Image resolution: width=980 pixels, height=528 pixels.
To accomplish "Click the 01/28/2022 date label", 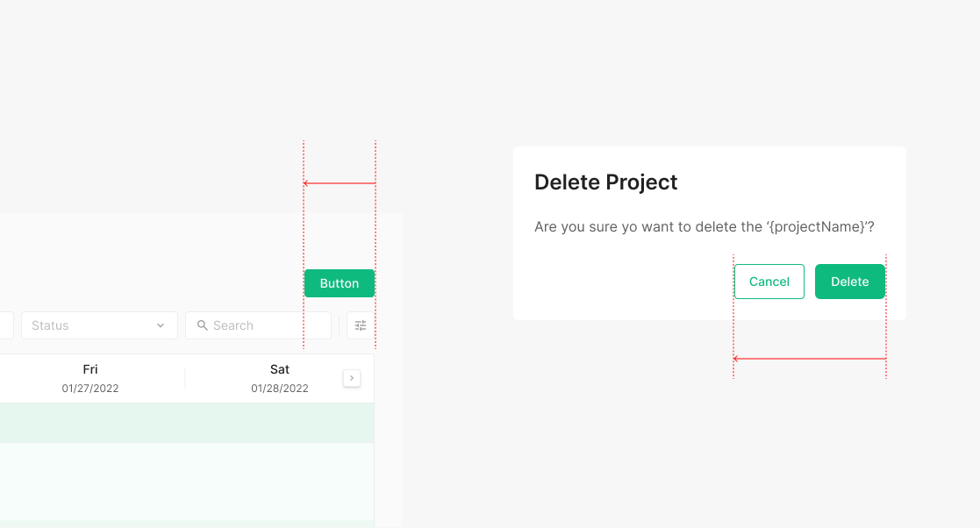I will 280,388.
